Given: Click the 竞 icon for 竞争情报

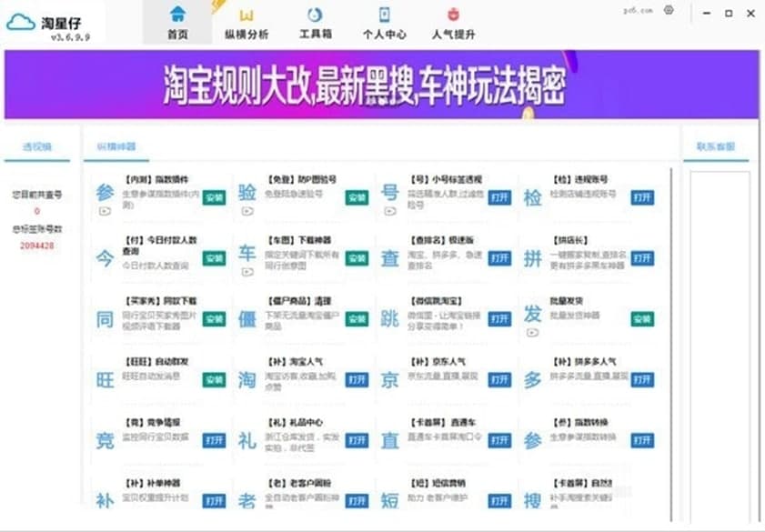Looking at the screenshot, I should (105, 441).
